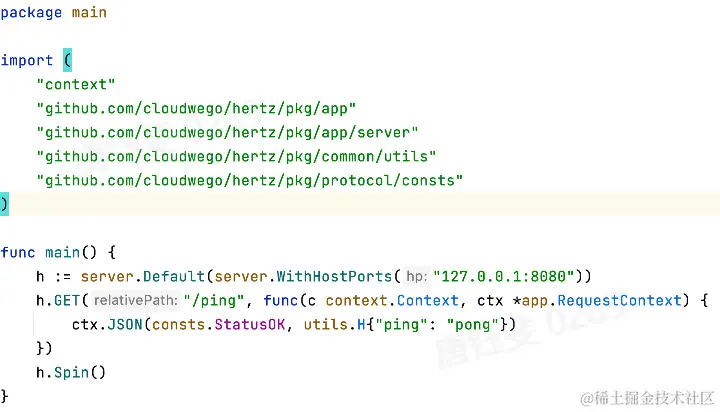Click the "context" import string
720x412 pixels.
(76, 85)
